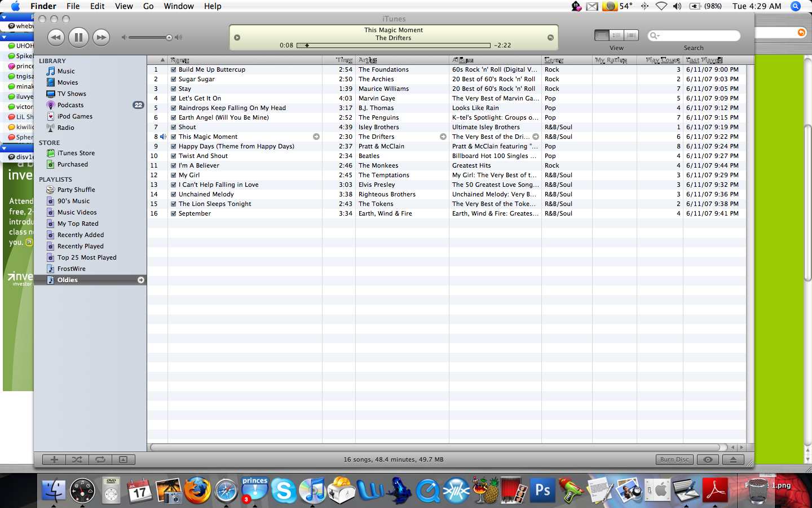Click the song progress bar in the display
The image size is (812, 508).
click(394, 45)
